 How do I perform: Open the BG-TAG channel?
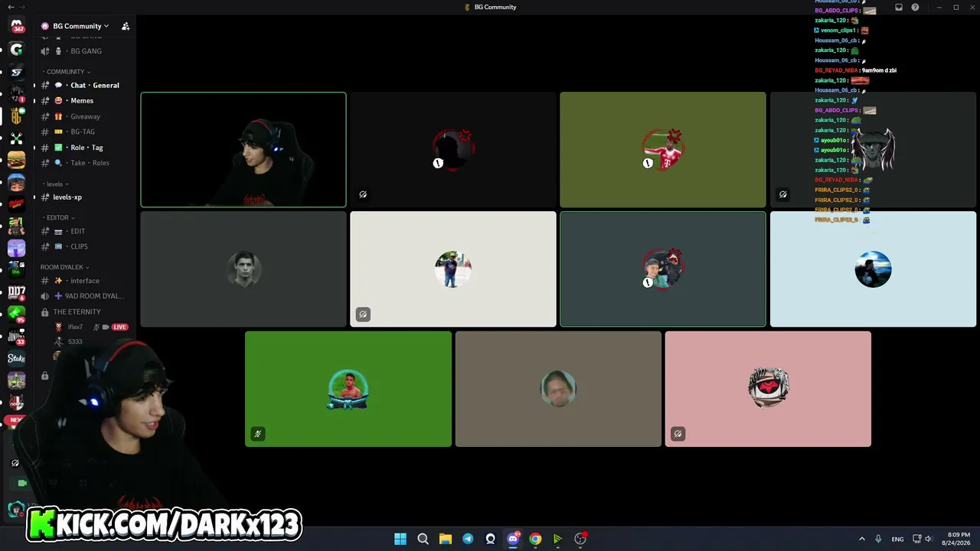pyautogui.click(x=85, y=132)
